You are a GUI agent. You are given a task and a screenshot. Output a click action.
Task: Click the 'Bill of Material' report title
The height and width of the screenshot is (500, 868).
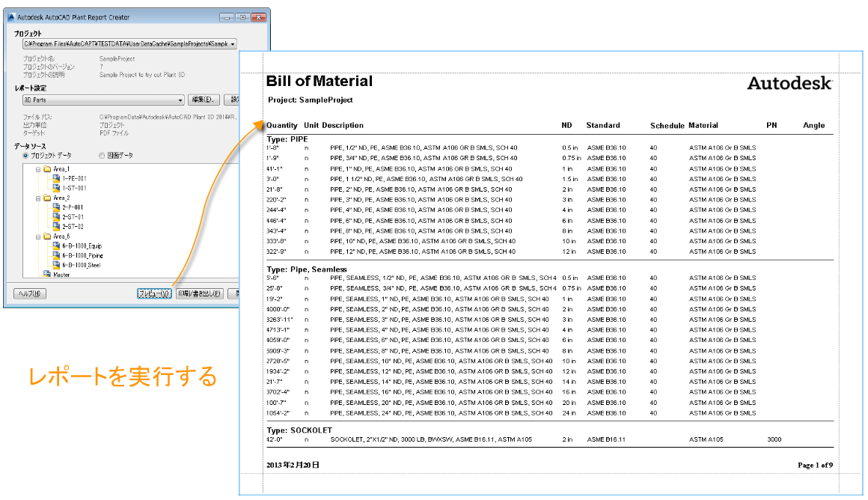click(320, 81)
